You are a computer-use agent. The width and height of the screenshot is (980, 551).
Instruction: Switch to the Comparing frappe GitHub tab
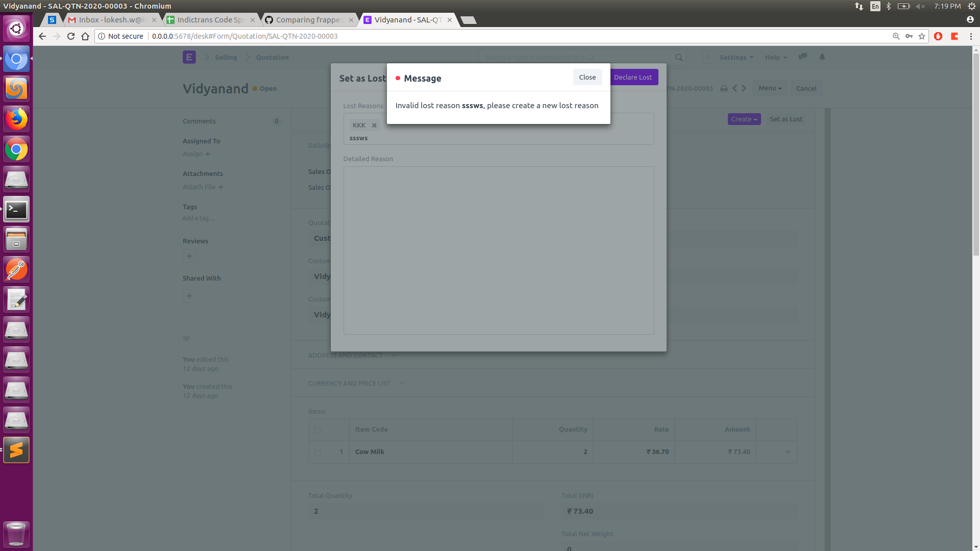pos(309,20)
